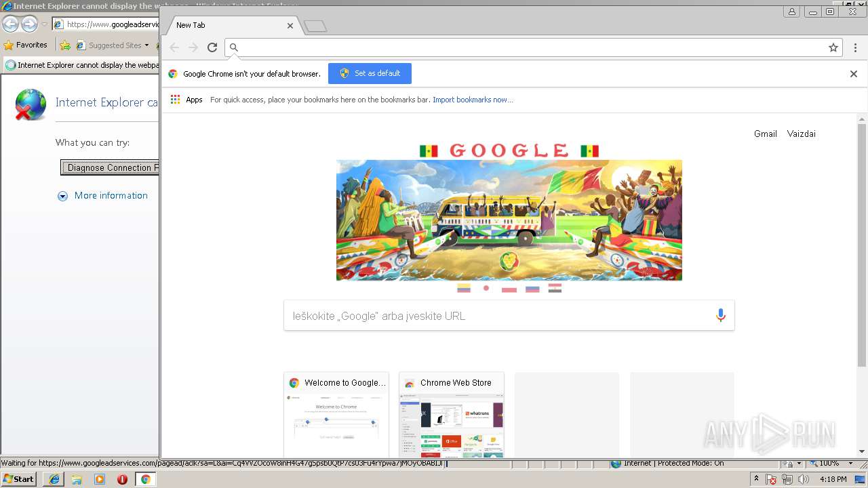The height and width of the screenshot is (488, 868).
Task: Click Chrome's back arrow icon
Action: click(174, 47)
